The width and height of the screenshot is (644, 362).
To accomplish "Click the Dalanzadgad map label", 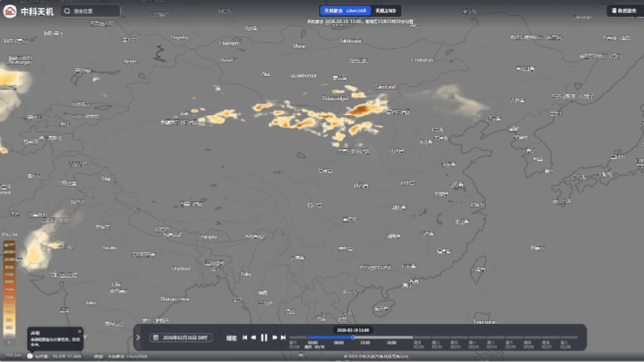I will [x=335, y=98].
